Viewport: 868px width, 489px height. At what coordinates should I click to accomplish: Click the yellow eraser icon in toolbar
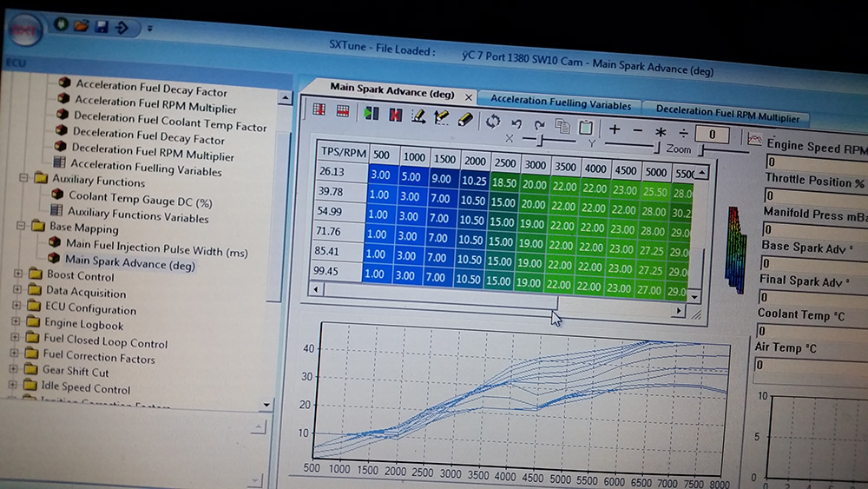[x=465, y=118]
